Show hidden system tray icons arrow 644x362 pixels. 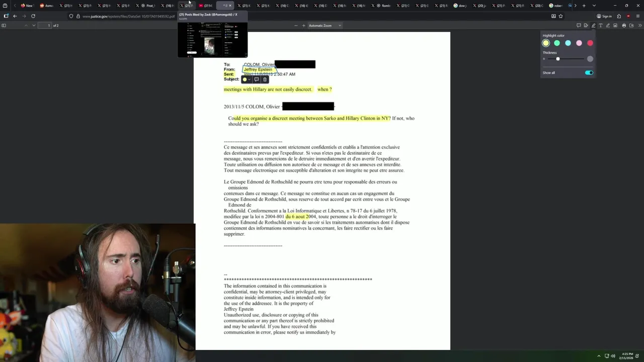coord(599,356)
